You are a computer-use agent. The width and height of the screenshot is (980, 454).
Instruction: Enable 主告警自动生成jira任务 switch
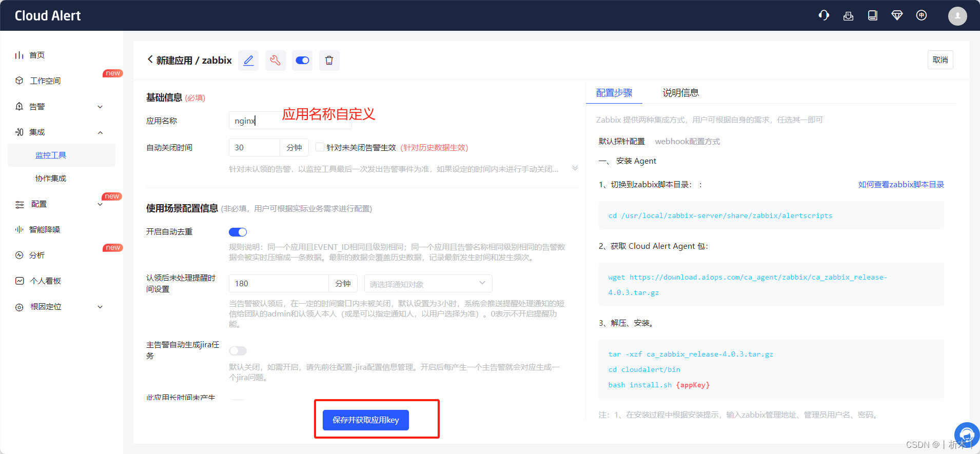point(238,351)
